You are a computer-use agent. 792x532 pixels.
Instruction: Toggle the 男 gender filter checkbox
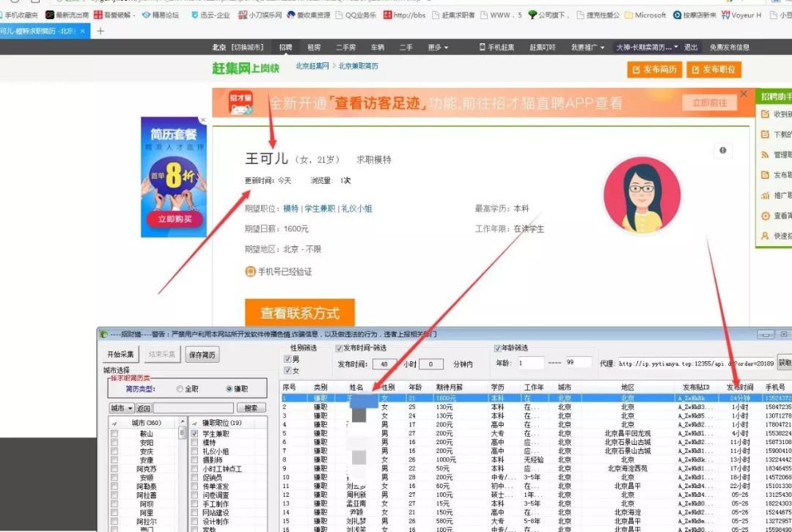[287, 359]
